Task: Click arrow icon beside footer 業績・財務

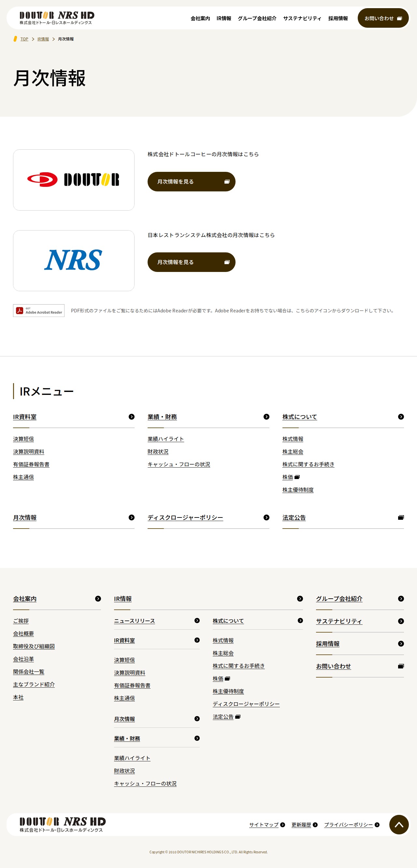Action: tap(197, 738)
